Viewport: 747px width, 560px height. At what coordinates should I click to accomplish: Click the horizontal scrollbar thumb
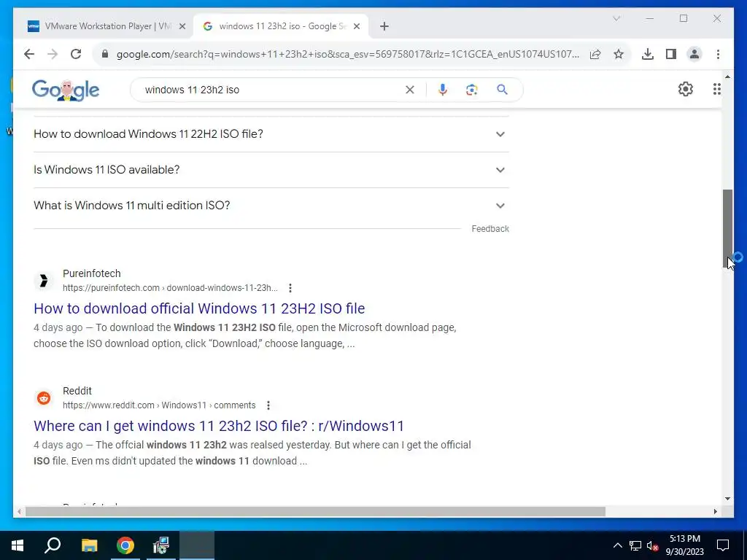click(x=315, y=512)
